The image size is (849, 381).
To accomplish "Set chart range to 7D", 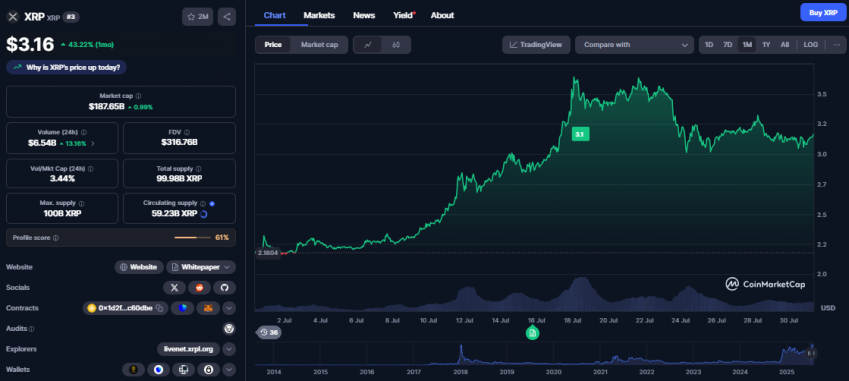I will coord(728,45).
